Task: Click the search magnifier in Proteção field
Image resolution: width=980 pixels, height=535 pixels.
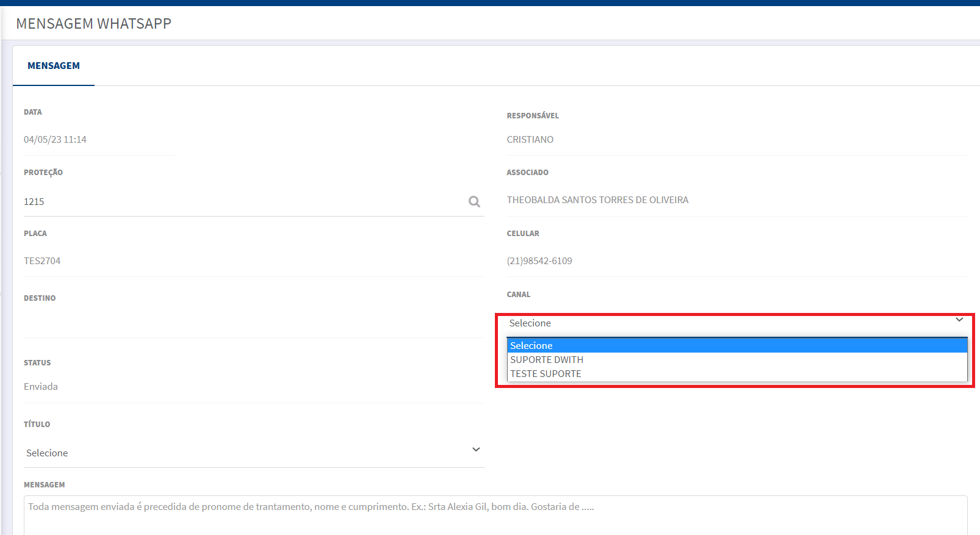Action: pyautogui.click(x=474, y=201)
